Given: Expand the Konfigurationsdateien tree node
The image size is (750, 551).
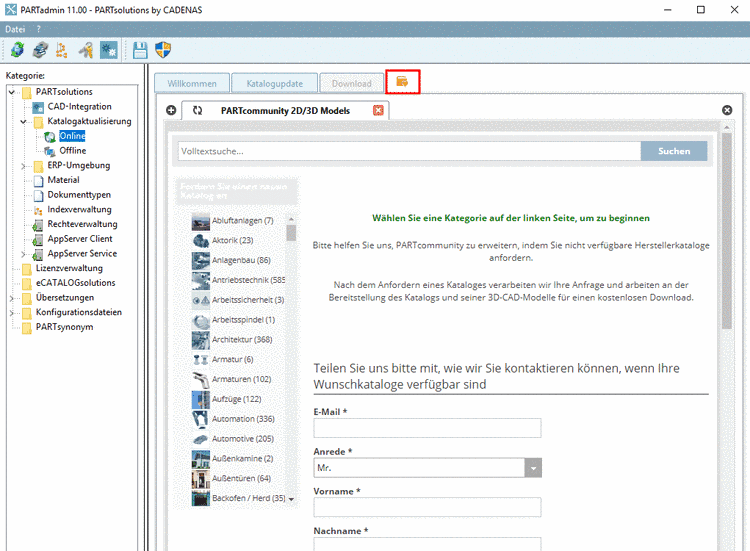Looking at the screenshot, I should tap(11, 313).
